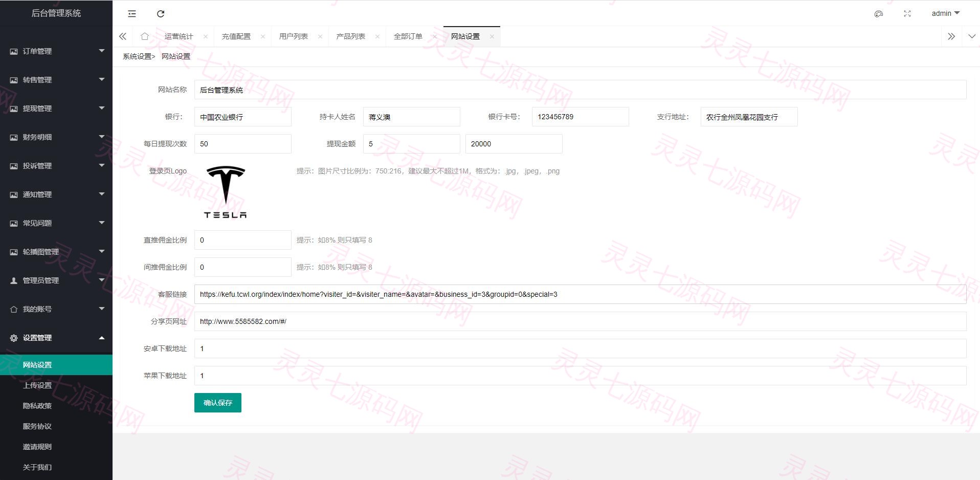Viewport: 980px width, 480px height.
Task: Focus the 银行卡号 input field
Action: click(x=581, y=117)
